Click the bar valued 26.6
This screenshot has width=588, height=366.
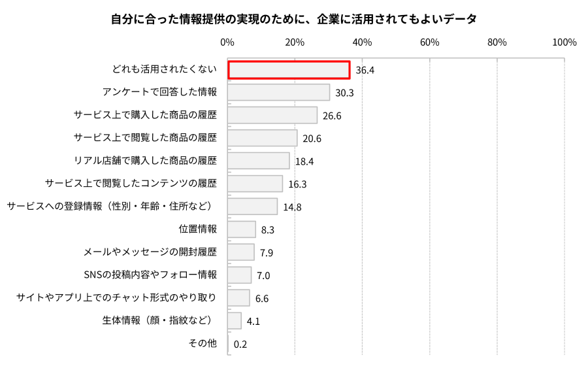(x=272, y=115)
